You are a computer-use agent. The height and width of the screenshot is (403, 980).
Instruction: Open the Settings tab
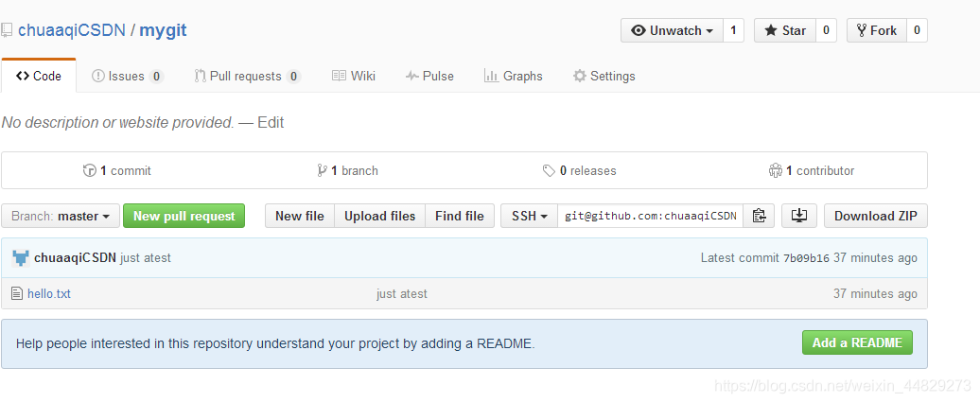pyautogui.click(x=604, y=77)
